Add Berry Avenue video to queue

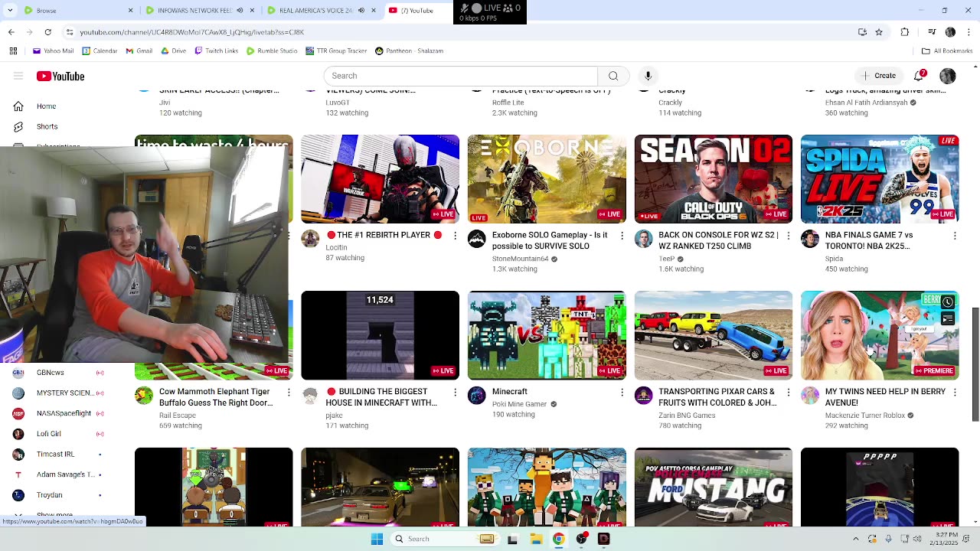click(x=948, y=318)
